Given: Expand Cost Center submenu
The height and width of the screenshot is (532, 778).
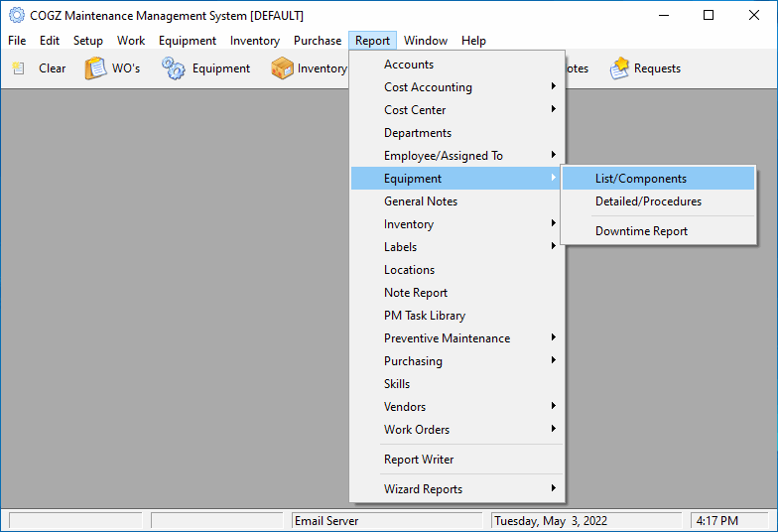Looking at the screenshot, I should coord(456,110).
